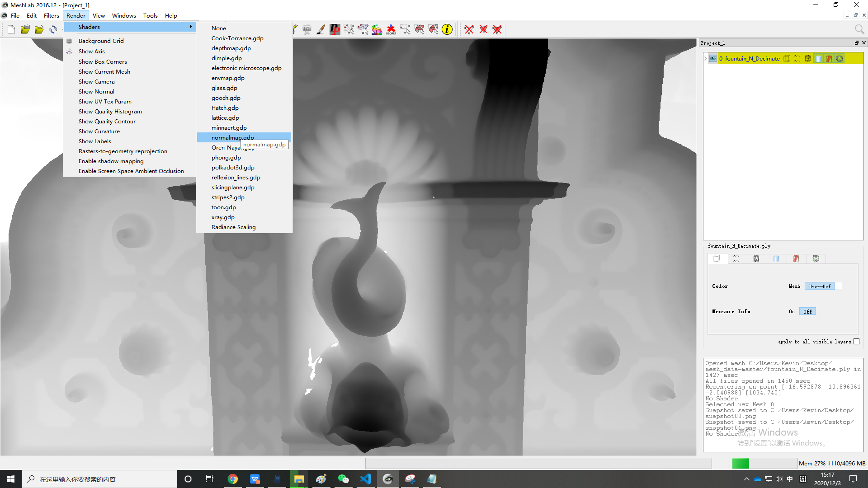This screenshot has height=488, width=868.
Task: Toggle points icon in fountain_N_Decimate layer row
Action: tap(797, 59)
